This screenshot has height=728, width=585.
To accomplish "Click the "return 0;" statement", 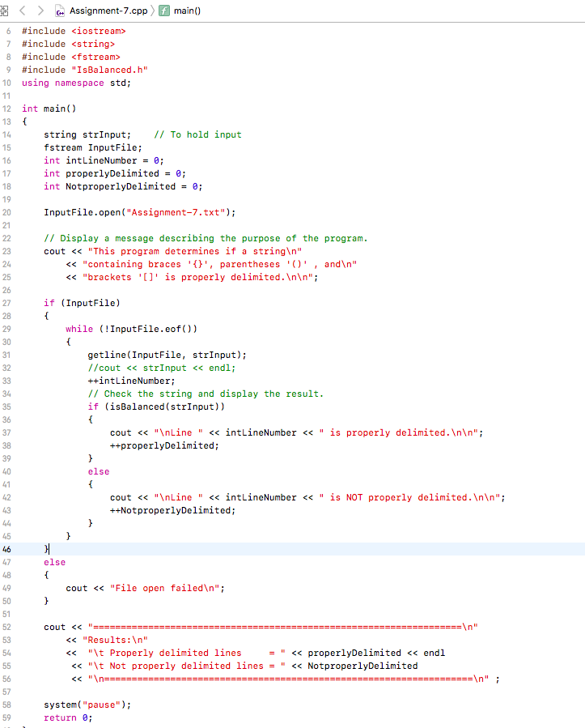I will pos(68,717).
